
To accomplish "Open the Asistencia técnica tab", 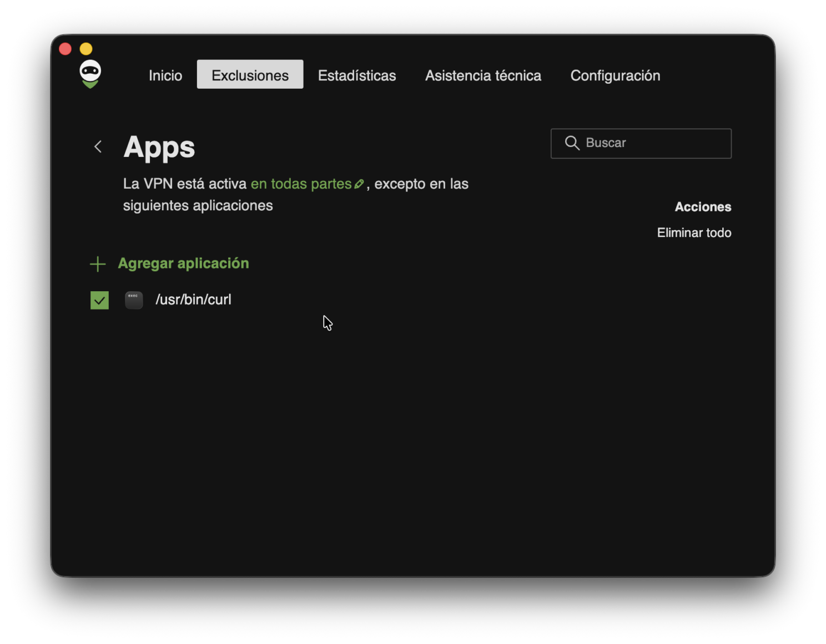I will [483, 75].
